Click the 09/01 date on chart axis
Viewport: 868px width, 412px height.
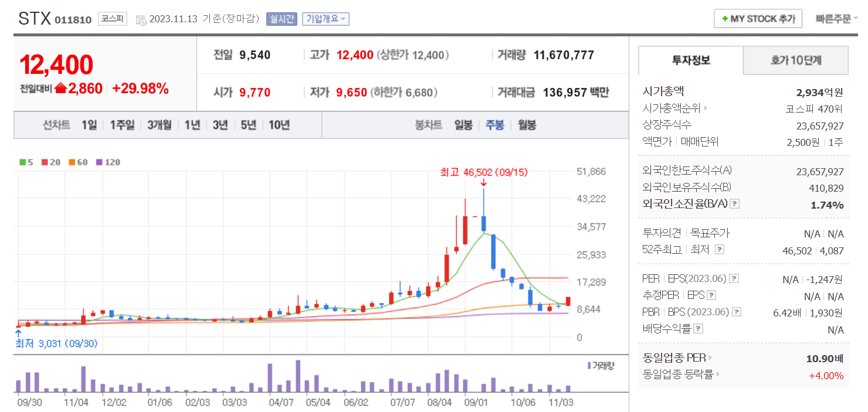tap(476, 403)
